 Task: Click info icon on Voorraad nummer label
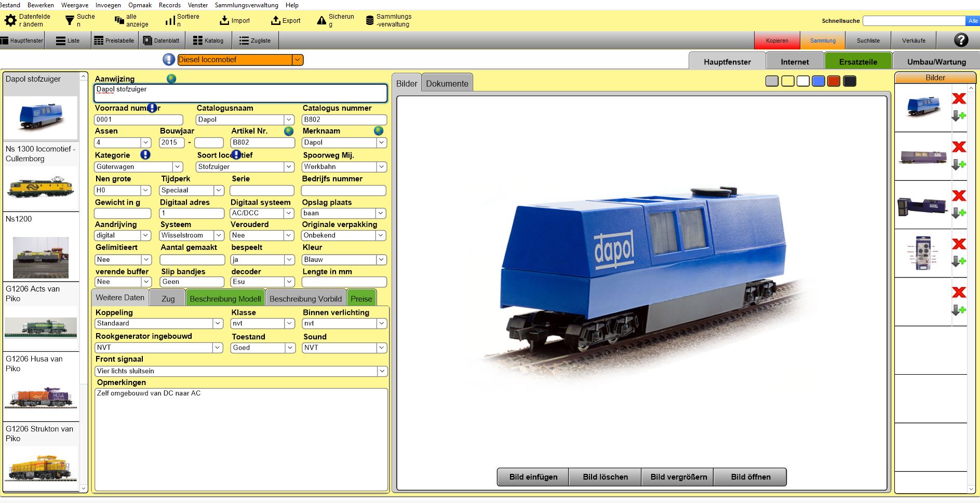[152, 108]
